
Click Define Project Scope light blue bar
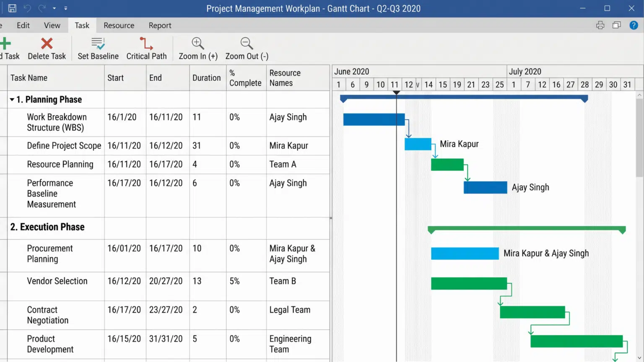[418, 144]
